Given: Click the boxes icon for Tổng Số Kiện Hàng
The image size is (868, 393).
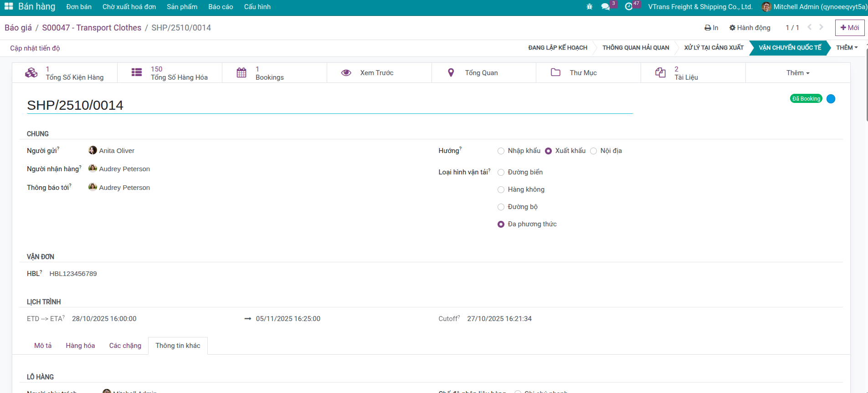Looking at the screenshot, I should pos(31,73).
